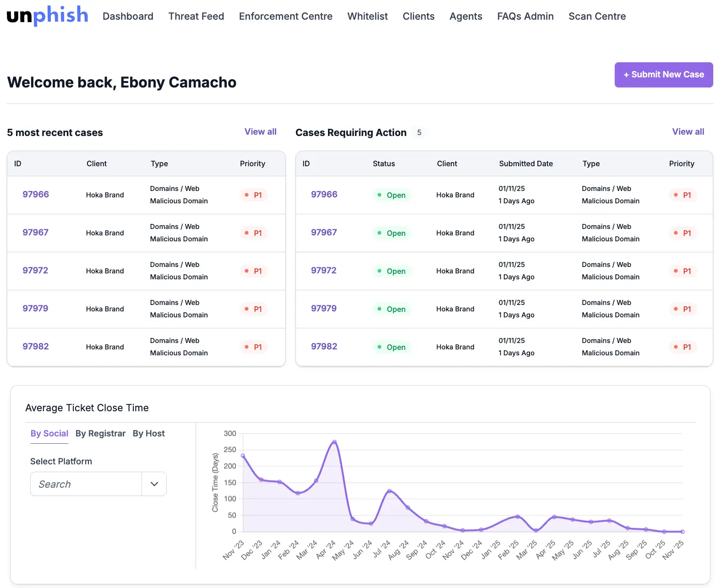721x588 pixels.
Task: Click the P1 priority badge for case 97967 in recent cases
Action: 254,233
